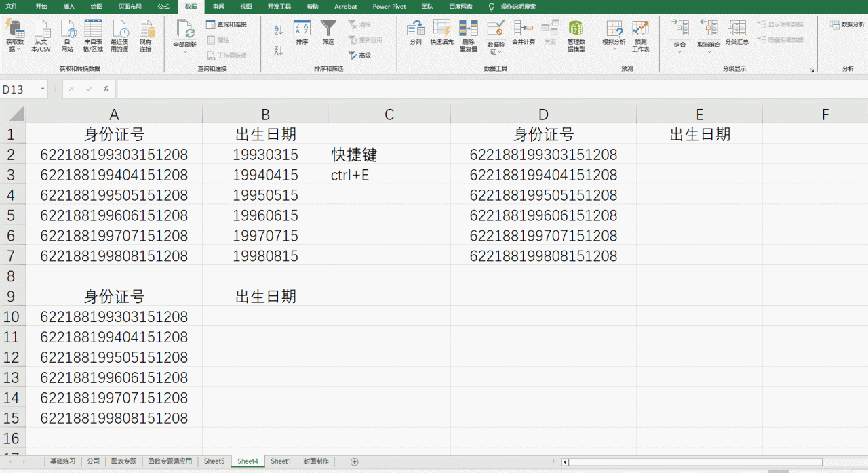Switch to sheet tab 封面制作
This screenshot has width=868, height=473.
(316, 461)
